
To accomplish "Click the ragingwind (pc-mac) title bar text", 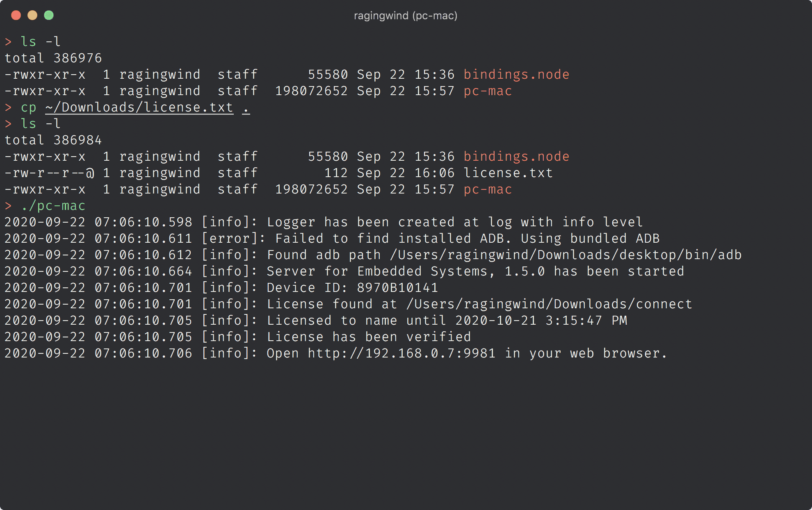I will pyautogui.click(x=405, y=16).
